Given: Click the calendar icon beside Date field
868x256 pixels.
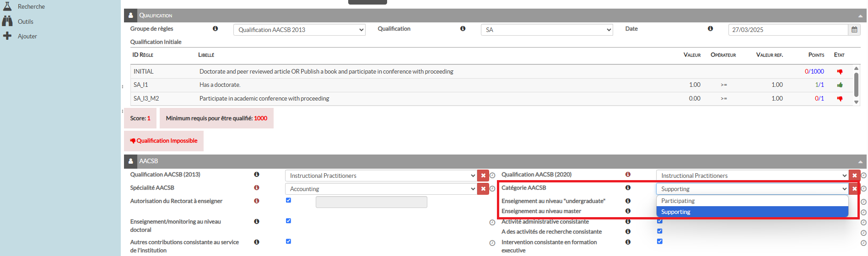Looking at the screenshot, I should 854,30.
